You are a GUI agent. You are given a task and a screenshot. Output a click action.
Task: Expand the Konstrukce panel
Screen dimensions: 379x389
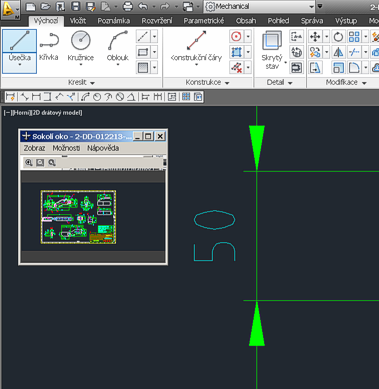pyautogui.click(x=207, y=82)
